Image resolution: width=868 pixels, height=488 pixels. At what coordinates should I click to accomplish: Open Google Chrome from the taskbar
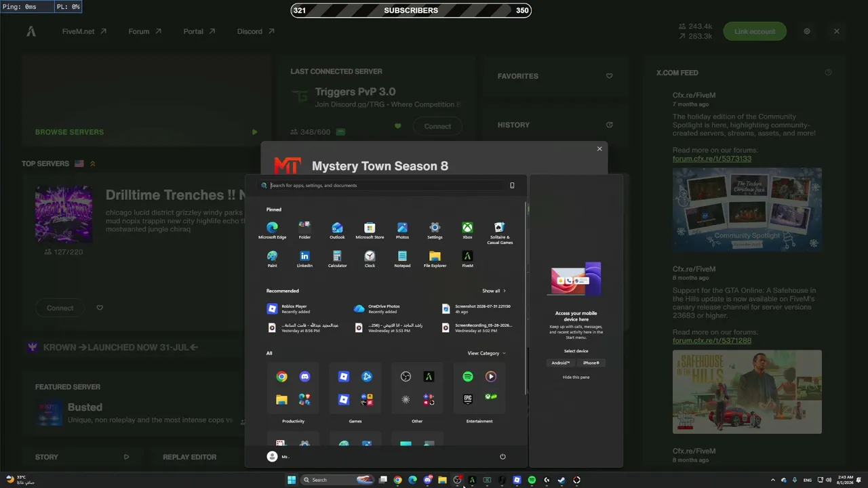pyautogui.click(x=397, y=480)
